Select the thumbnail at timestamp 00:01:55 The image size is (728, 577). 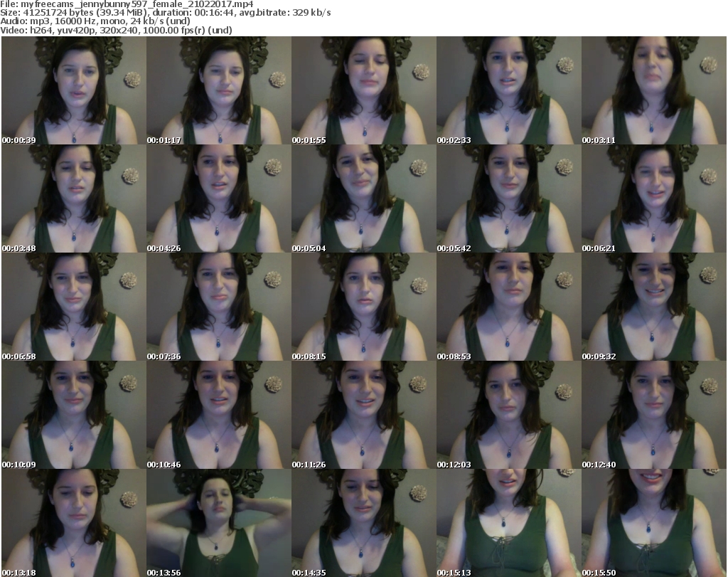coord(363,90)
